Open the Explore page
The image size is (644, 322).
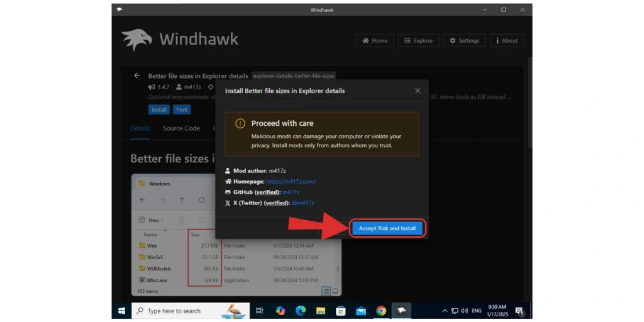tap(418, 41)
